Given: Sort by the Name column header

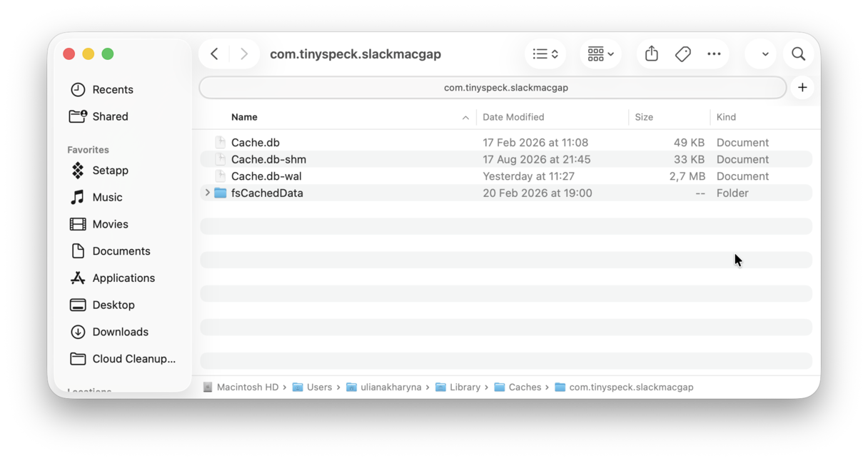Looking at the screenshot, I should [x=244, y=117].
